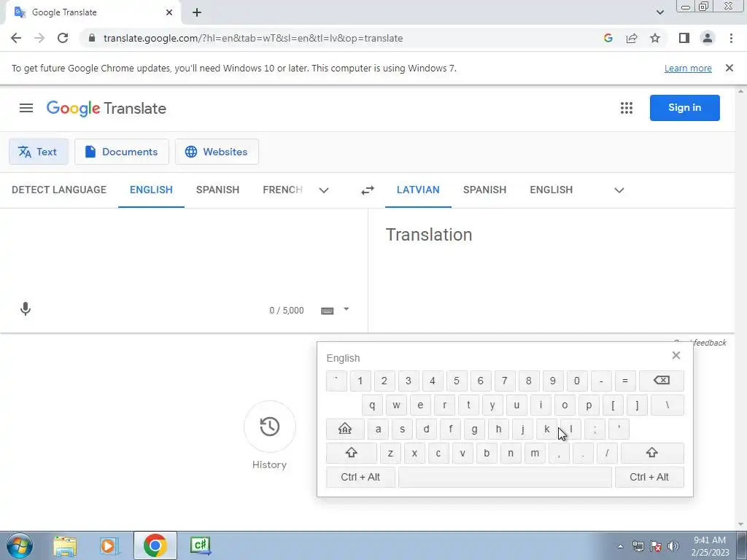The height and width of the screenshot is (560, 747).
Task: Click the '1' key on virtual keyboard
Action: click(x=360, y=381)
